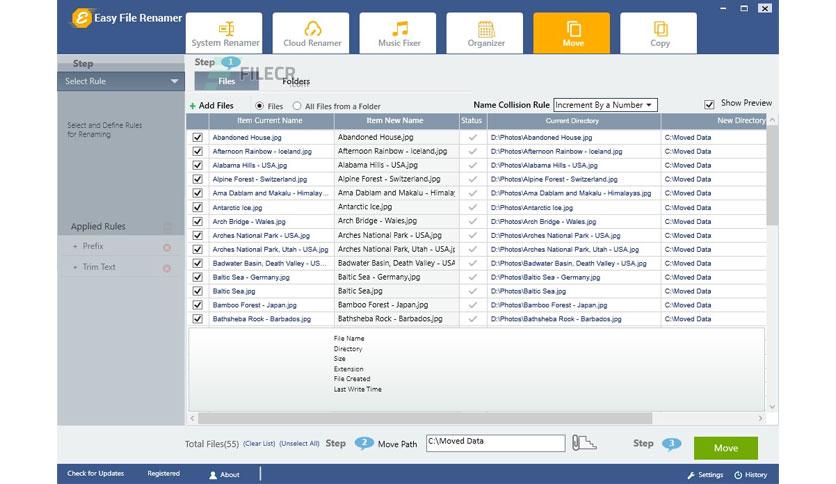
Task: Click the green Move button
Action: click(726, 448)
